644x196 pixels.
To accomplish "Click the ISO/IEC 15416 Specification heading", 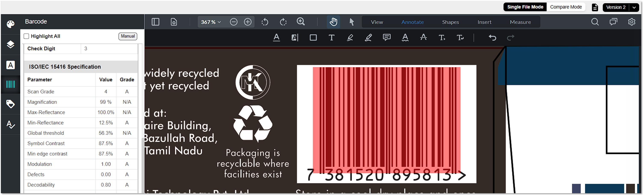I will tap(65, 67).
